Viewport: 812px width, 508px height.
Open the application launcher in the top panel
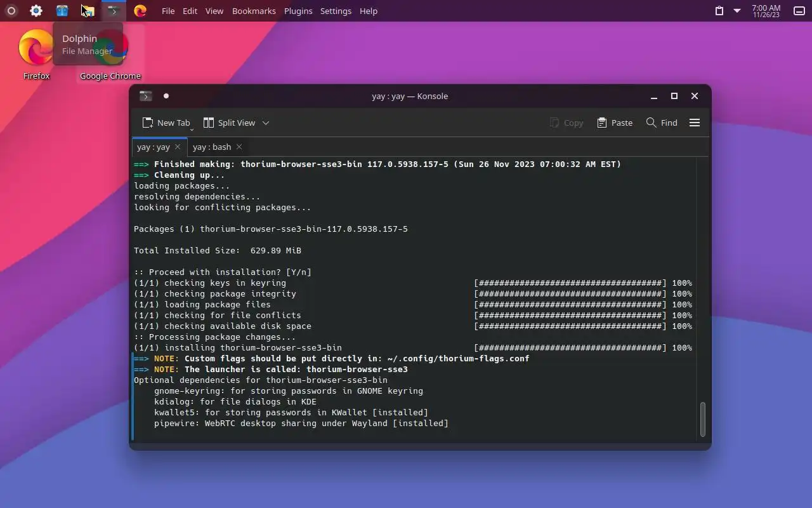pos(11,11)
